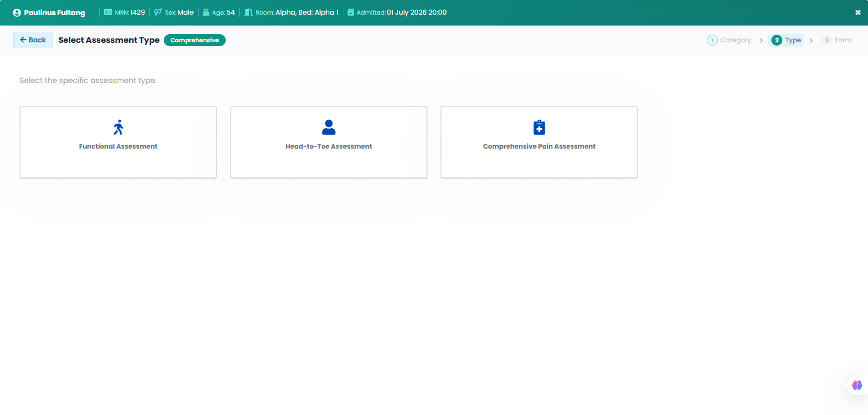Click the Comprehensive category badge
The image size is (868, 415).
[x=195, y=40]
